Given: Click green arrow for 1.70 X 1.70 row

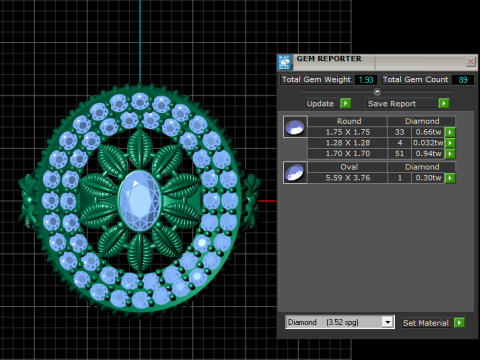Looking at the screenshot, I should click(x=450, y=154).
